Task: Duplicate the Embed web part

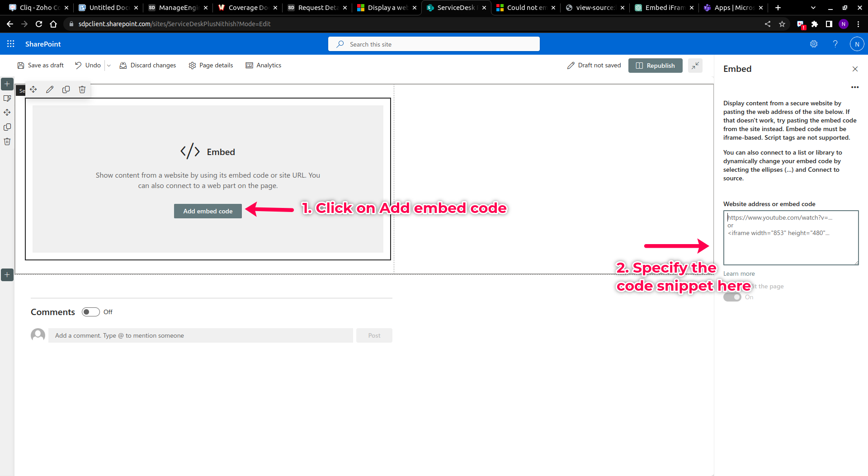Action: (x=66, y=90)
